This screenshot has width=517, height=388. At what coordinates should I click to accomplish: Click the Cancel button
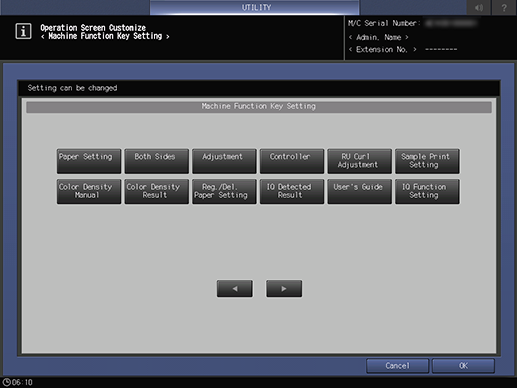click(397, 366)
